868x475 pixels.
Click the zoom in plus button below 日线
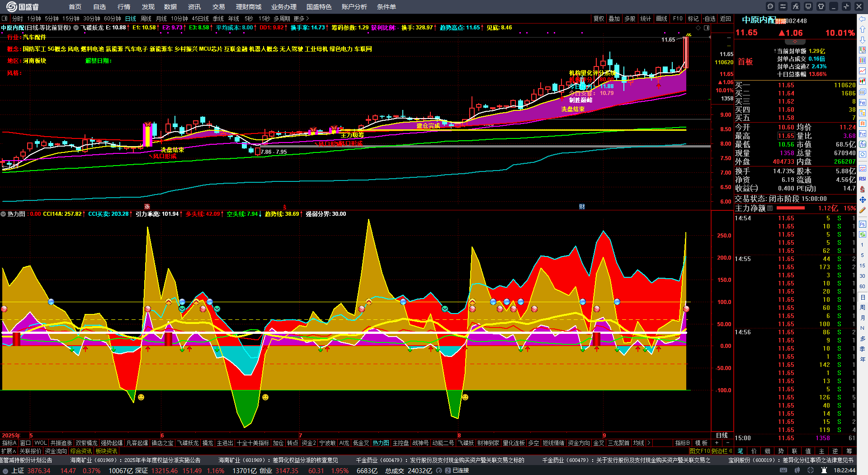point(717,443)
